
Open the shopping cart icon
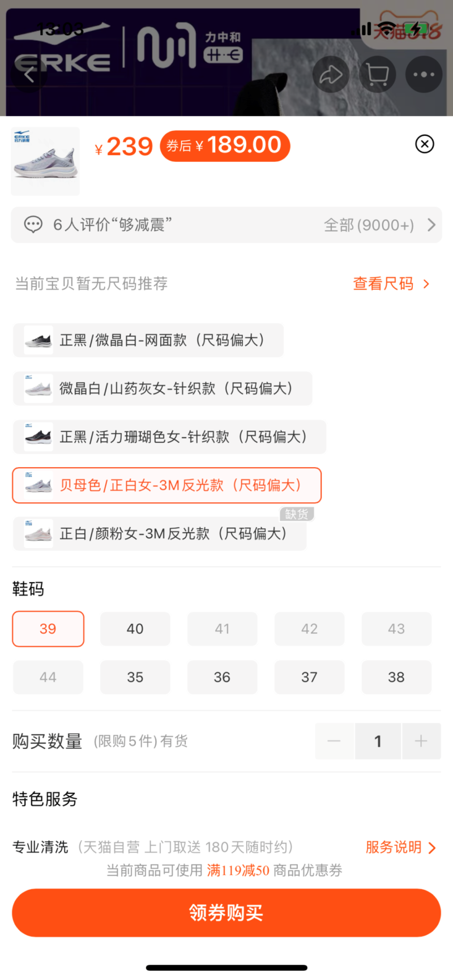[377, 74]
